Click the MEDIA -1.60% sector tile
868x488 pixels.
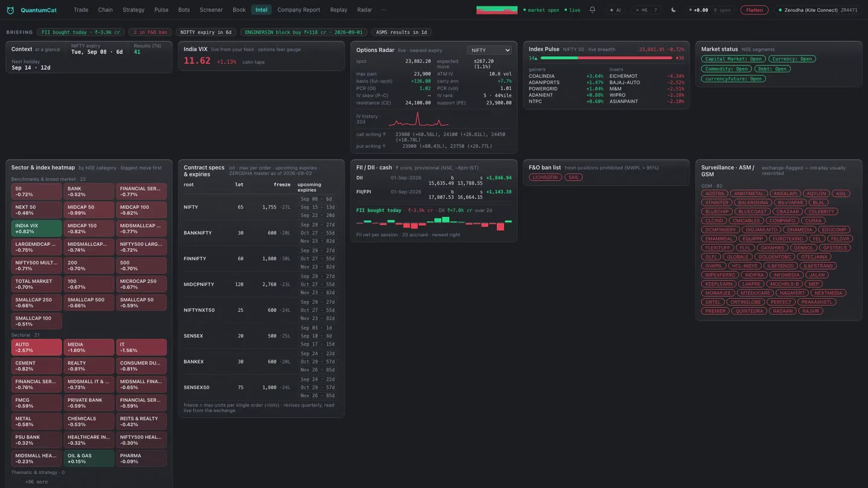pos(89,348)
